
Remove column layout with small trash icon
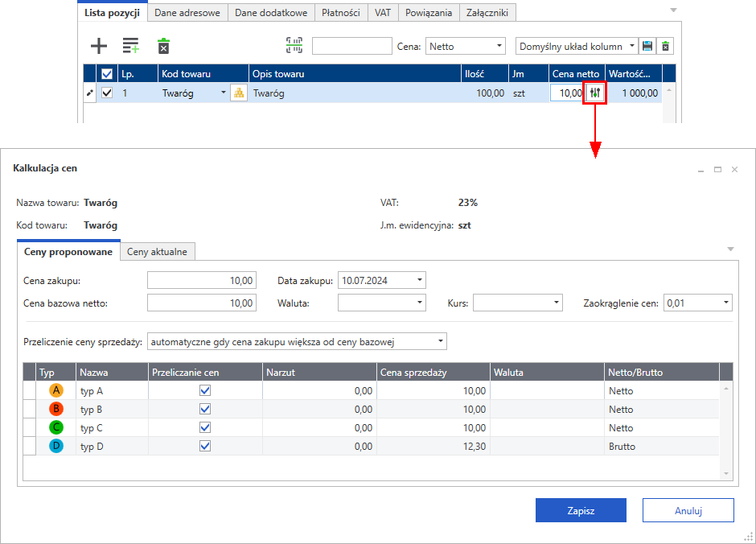pyautogui.click(x=665, y=46)
